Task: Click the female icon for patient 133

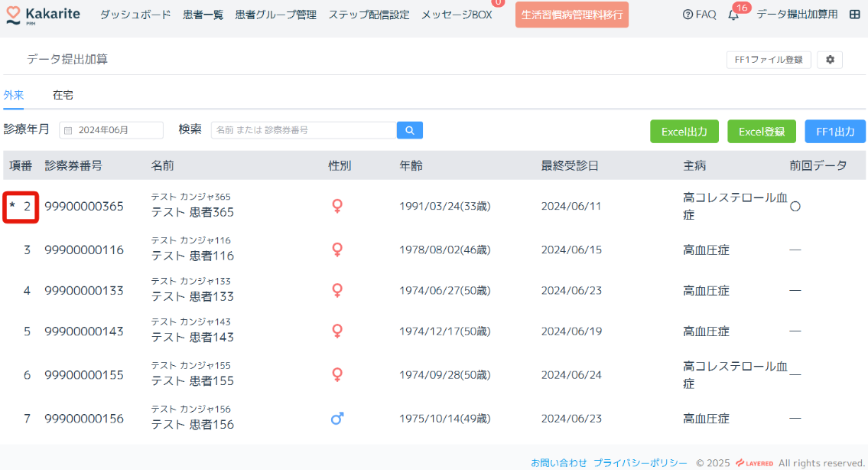Action: (337, 290)
